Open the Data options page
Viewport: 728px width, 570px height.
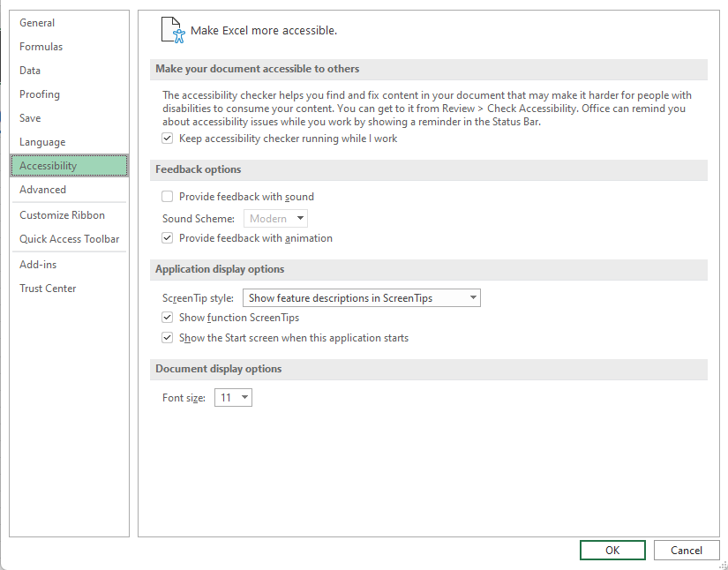pos(69,71)
